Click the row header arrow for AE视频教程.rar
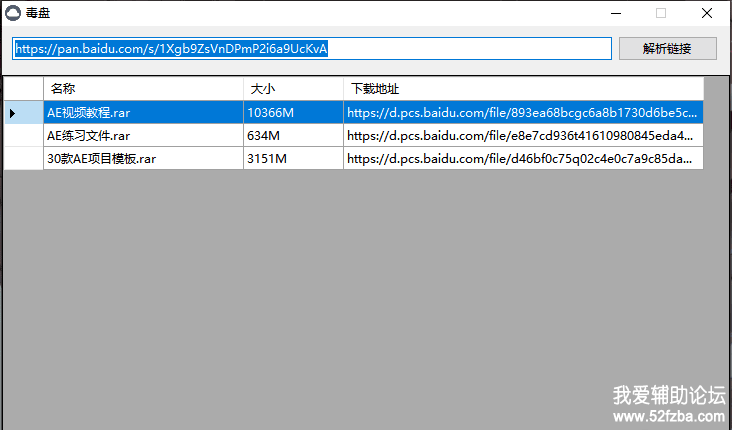This screenshot has height=430, width=732. point(24,113)
